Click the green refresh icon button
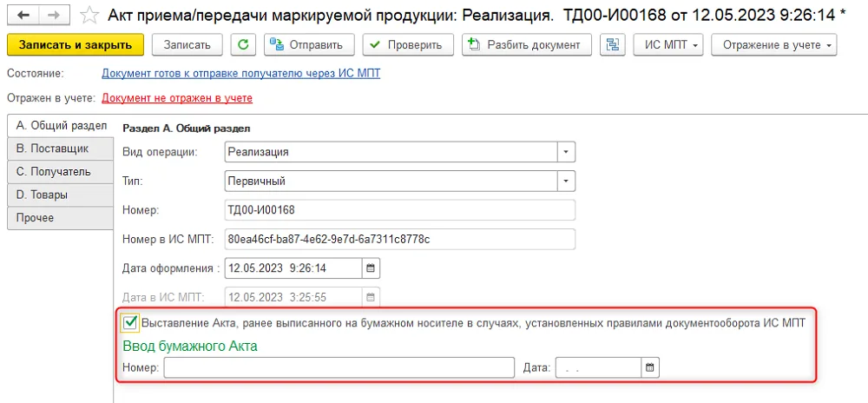The width and height of the screenshot is (868, 403). [242, 45]
